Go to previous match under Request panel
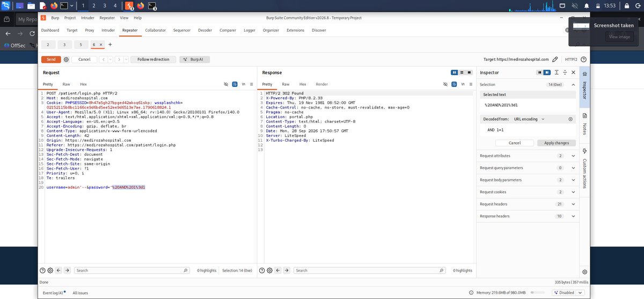Viewport: 644px width, 299px height. click(x=58, y=270)
